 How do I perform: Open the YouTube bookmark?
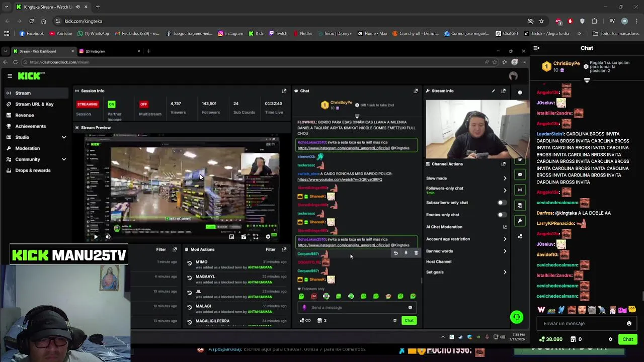(x=60, y=34)
